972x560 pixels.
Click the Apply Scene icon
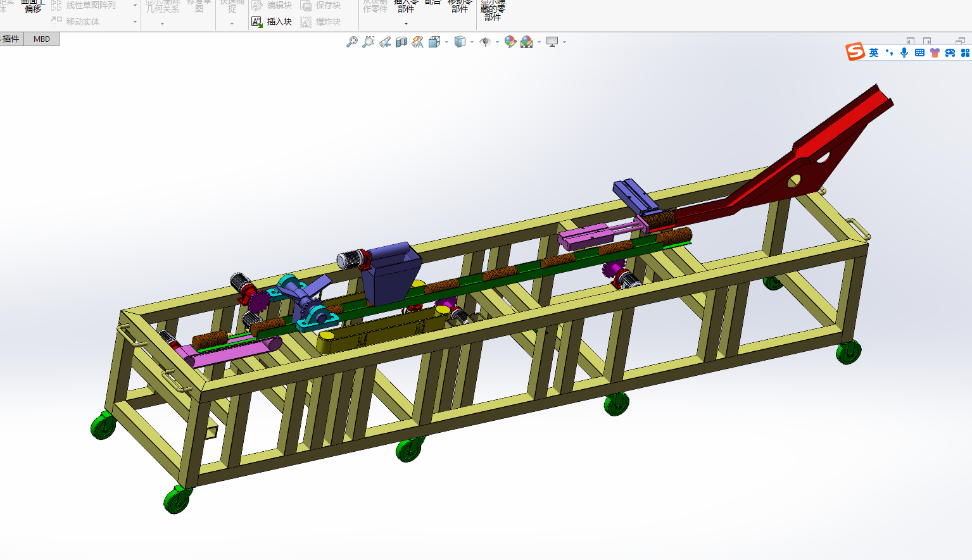527,42
